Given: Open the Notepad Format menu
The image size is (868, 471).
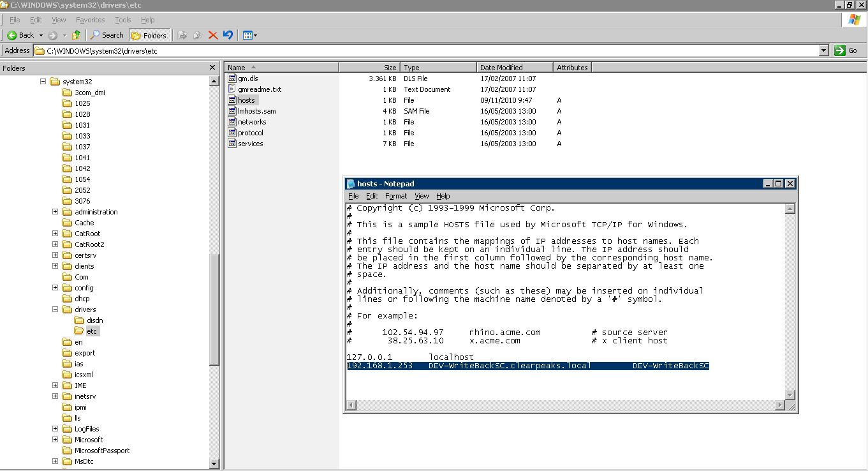Looking at the screenshot, I should tap(396, 196).
